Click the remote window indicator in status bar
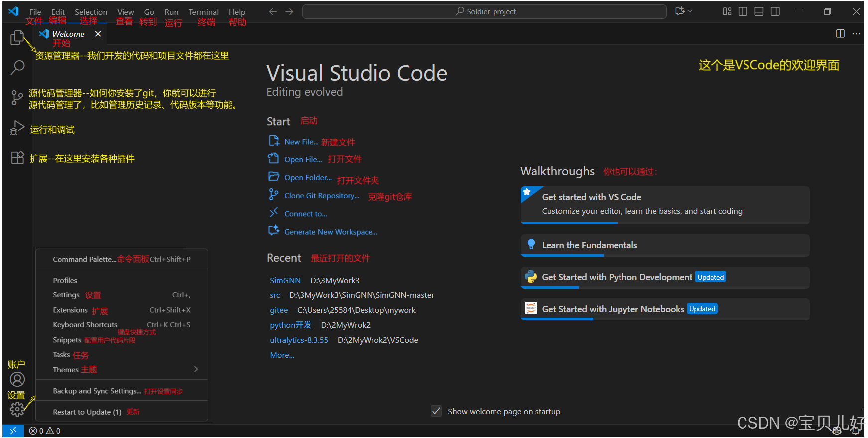The image size is (868, 438). 13,431
